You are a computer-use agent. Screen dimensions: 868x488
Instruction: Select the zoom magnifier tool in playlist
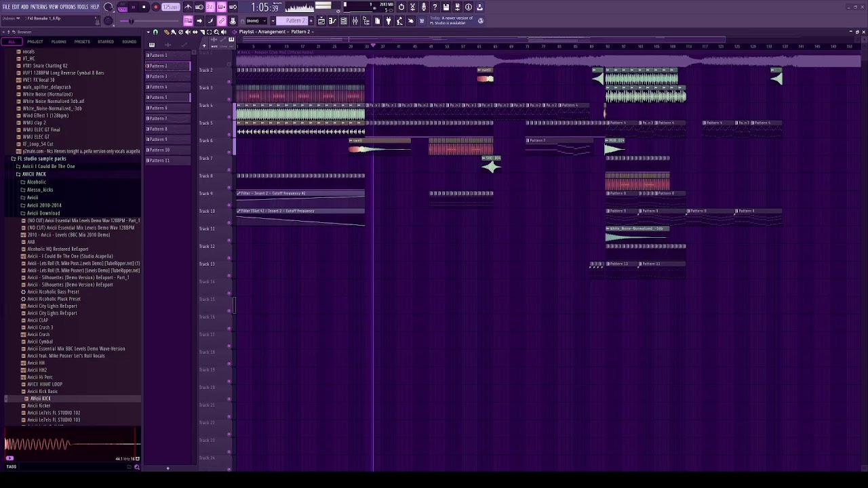click(216, 32)
